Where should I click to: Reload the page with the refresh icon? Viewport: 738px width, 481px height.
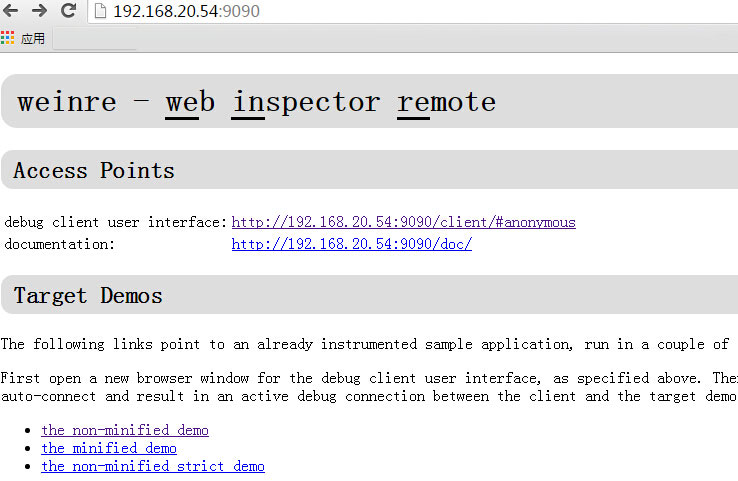(69, 10)
